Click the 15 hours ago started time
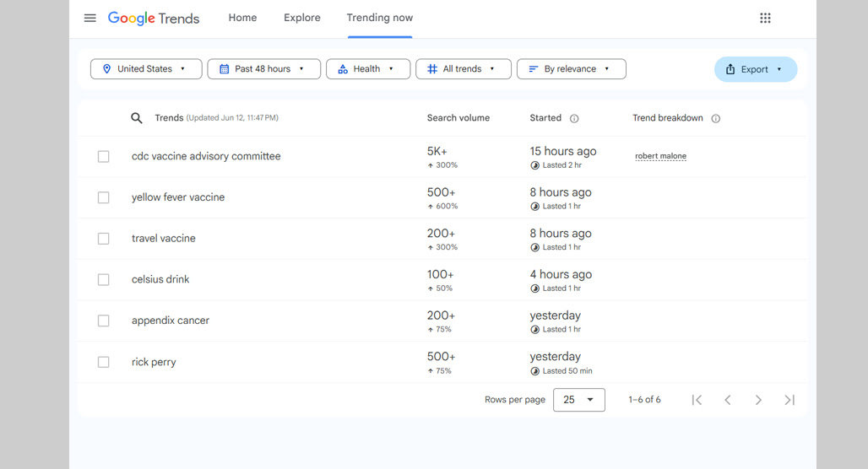The width and height of the screenshot is (868, 469). pos(563,151)
